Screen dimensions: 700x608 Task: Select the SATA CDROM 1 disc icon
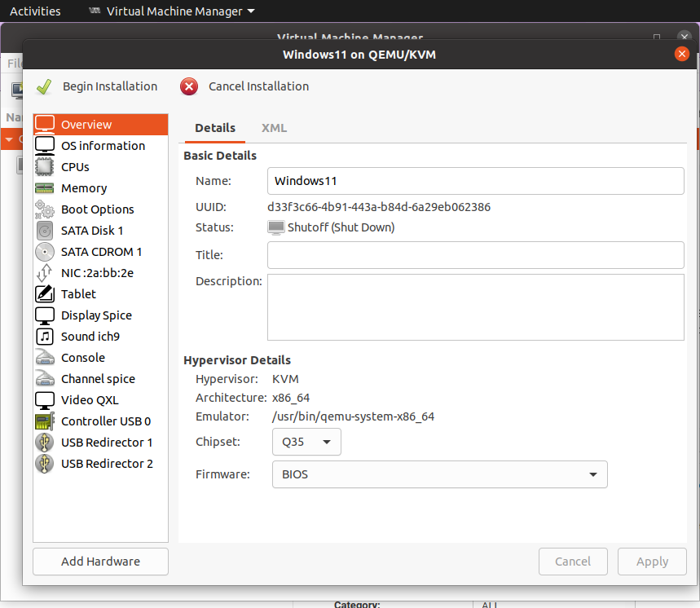[45, 251]
